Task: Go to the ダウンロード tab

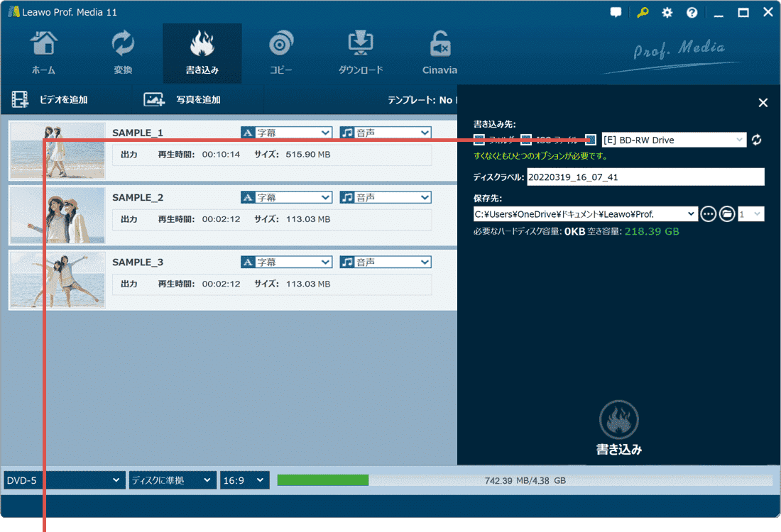Action: pos(360,53)
